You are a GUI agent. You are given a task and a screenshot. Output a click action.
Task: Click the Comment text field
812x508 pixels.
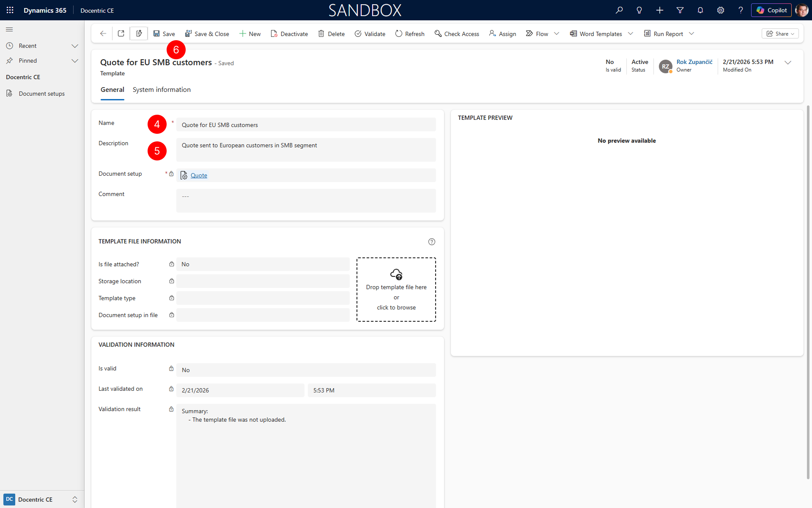point(306,201)
